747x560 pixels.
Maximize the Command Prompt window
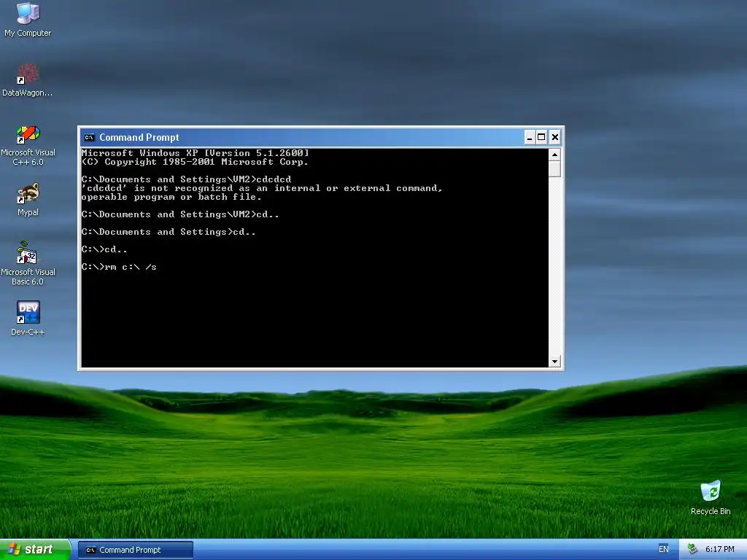point(541,138)
